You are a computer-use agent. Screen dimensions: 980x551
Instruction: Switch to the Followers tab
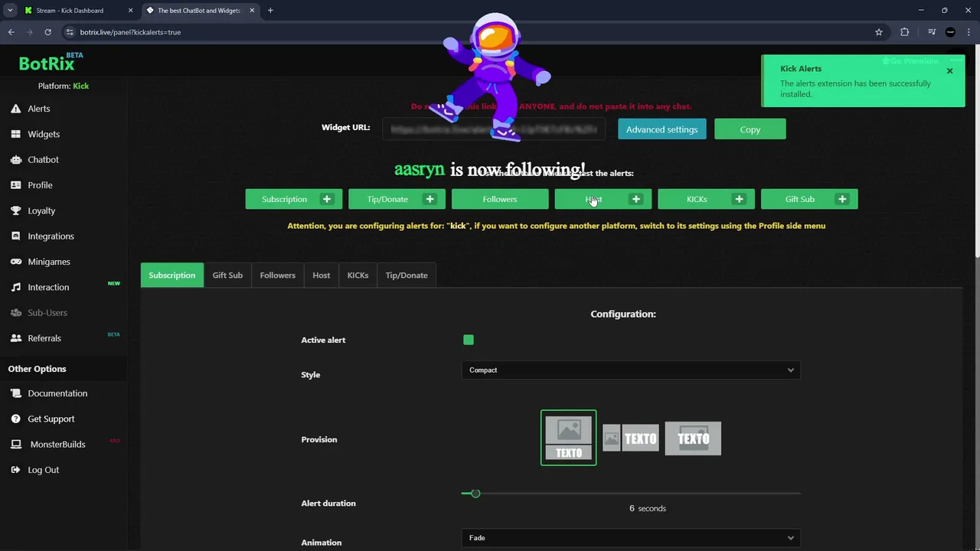click(x=277, y=275)
